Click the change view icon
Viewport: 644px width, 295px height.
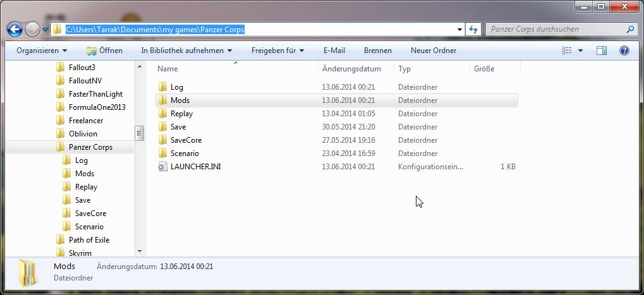tap(568, 51)
